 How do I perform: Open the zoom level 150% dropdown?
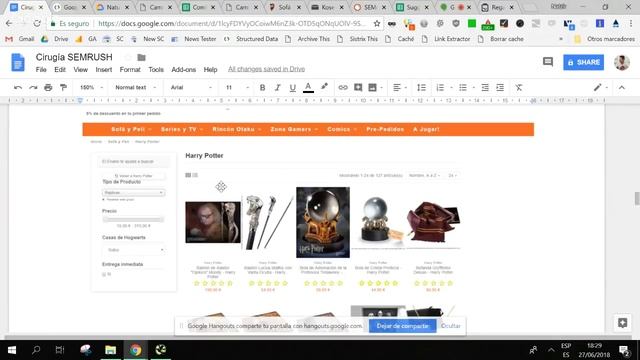tap(91, 87)
